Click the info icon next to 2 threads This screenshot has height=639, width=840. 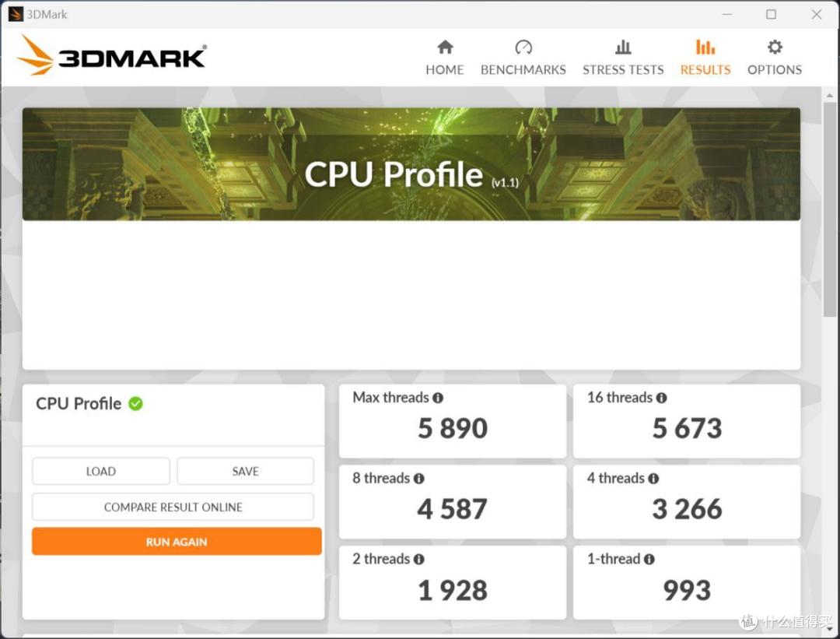(x=419, y=559)
